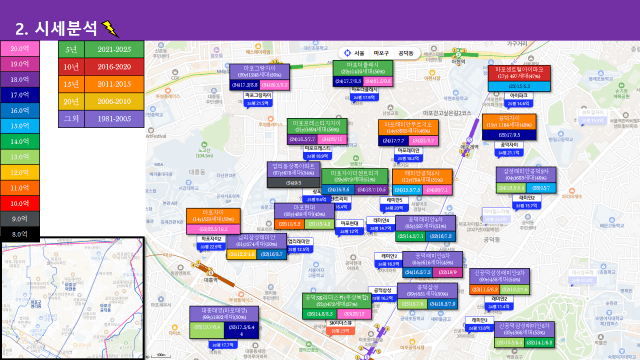Click the pink 34평 cell under 마포그랑자이
Screen dimensions: 640x360
point(275,85)
